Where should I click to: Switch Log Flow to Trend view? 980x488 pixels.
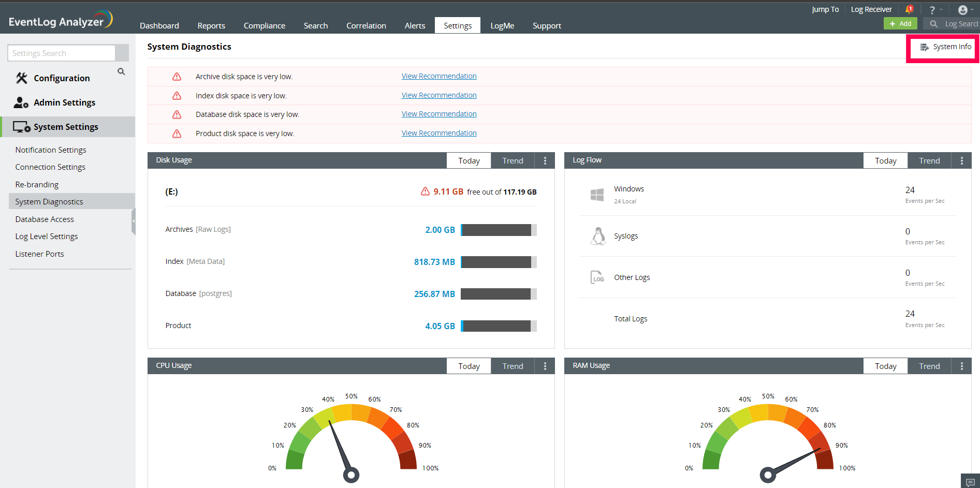(929, 161)
